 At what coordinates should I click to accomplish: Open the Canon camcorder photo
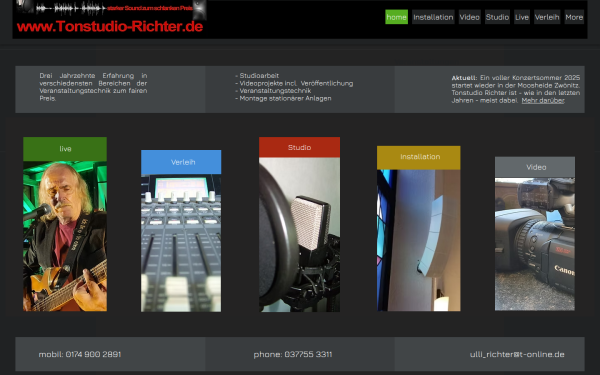coord(535,244)
